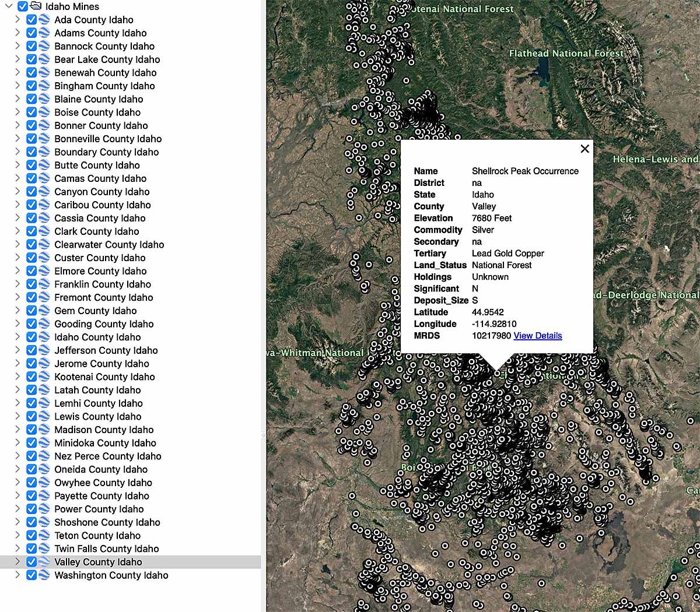Click the layer icon next to Valley County Idaho
The width and height of the screenshot is (700, 612).
[44, 562]
